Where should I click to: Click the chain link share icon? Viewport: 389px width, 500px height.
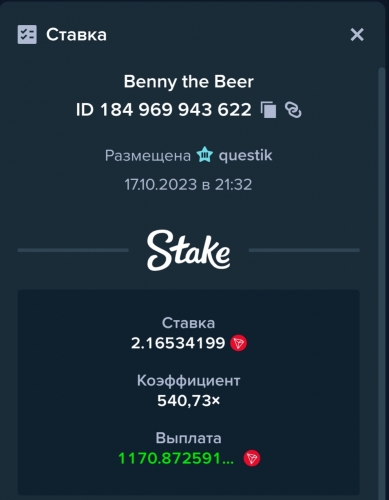[x=293, y=110]
